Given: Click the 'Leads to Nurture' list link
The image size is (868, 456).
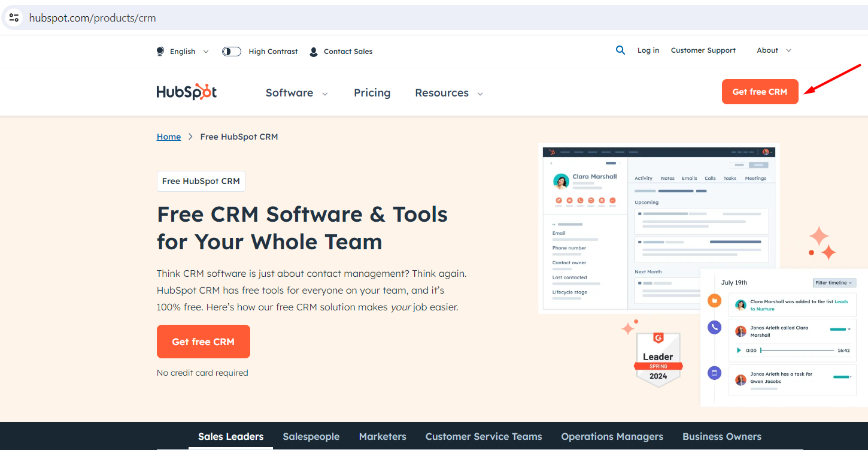Looking at the screenshot, I should coord(800,305).
